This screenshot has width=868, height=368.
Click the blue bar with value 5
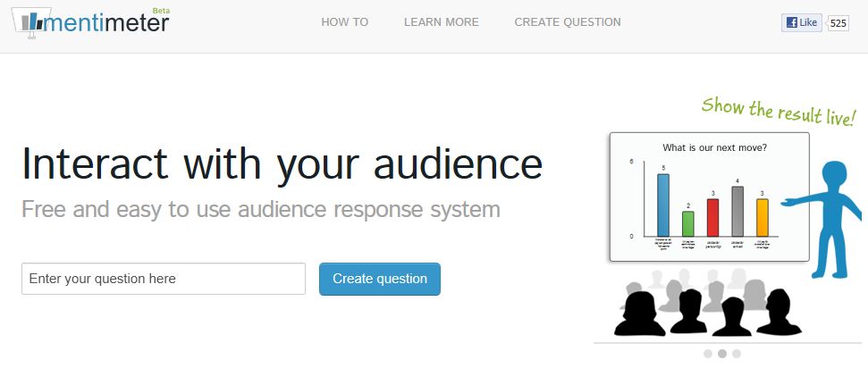[662, 205]
